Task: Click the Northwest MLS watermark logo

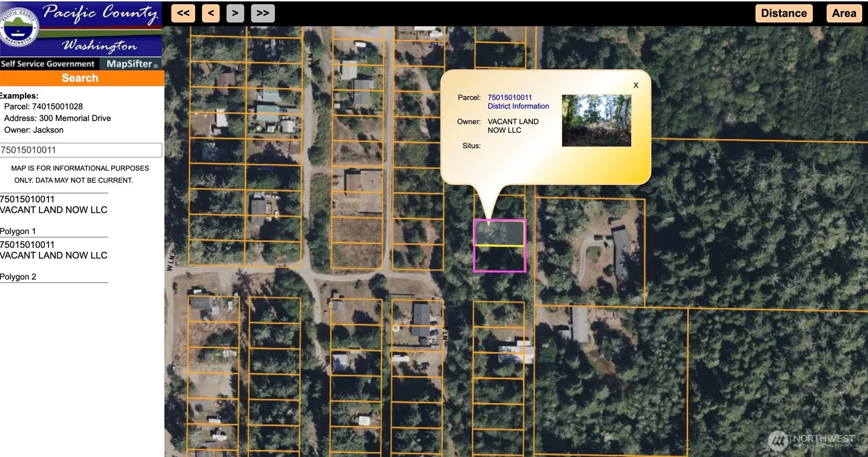Action: [x=811, y=440]
